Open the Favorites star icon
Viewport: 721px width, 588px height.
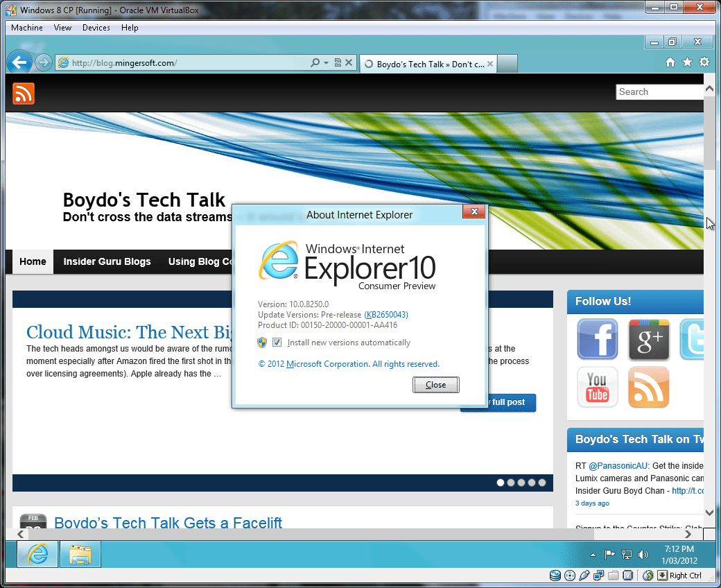(x=687, y=62)
